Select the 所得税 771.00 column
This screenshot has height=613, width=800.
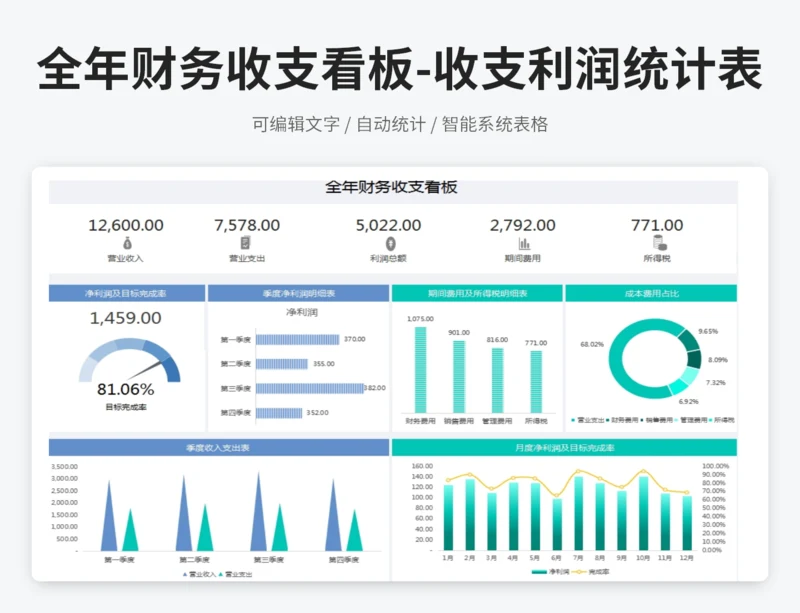[536, 381]
